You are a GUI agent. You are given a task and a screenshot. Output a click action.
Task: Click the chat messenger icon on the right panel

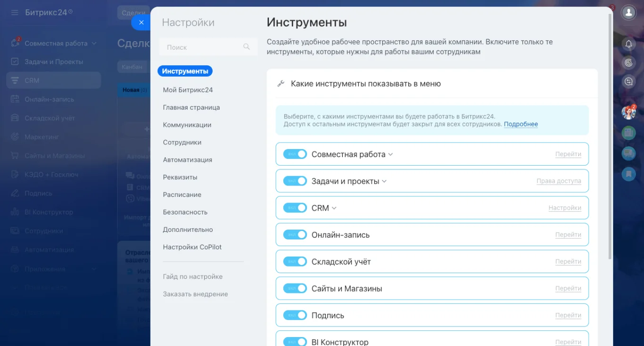point(628,153)
